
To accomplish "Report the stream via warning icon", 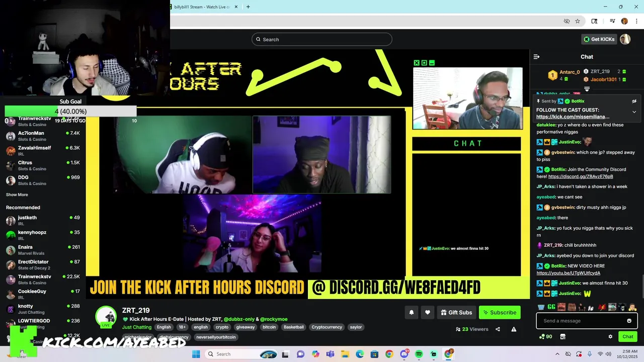I will [x=514, y=329].
